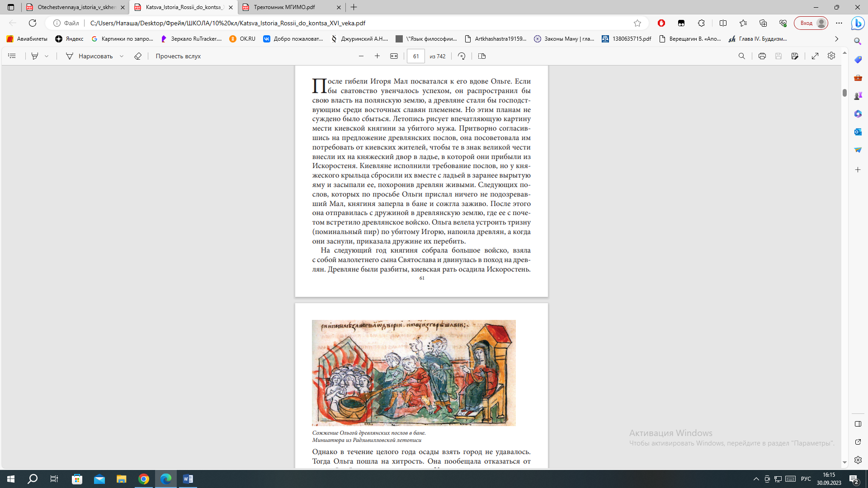The width and height of the screenshot is (868, 488).
Task: Show more bookmarks bar items
Action: [x=836, y=39]
